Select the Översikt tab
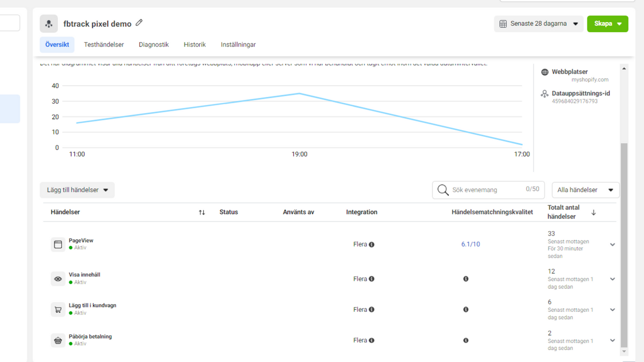Image resolution: width=644 pixels, height=362 pixels. click(57, 45)
